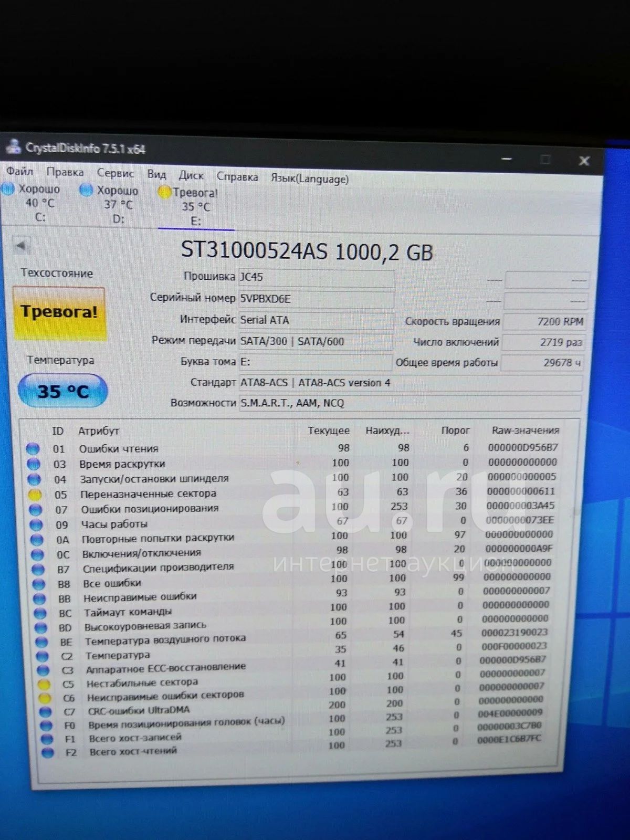This screenshot has width=630, height=840.
Task: Click the transfer mode field SATA/300 | SATA/600
Action: (x=316, y=341)
